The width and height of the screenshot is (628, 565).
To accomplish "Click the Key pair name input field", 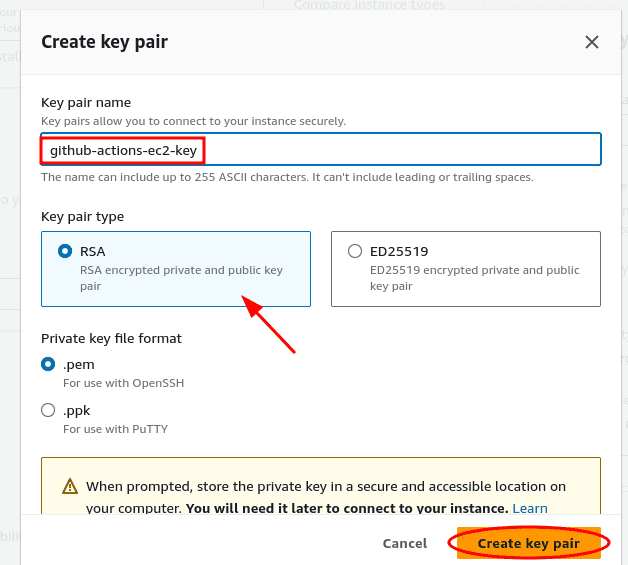I will pos(321,149).
